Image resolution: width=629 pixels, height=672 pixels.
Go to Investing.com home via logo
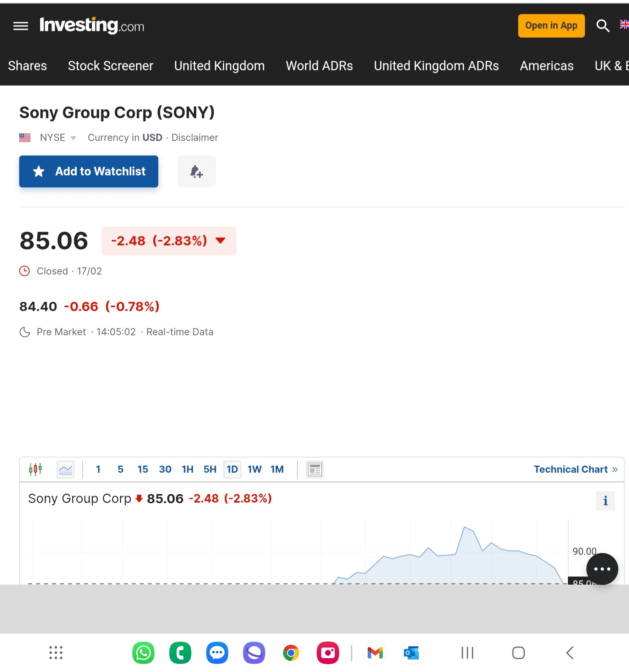(x=92, y=26)
